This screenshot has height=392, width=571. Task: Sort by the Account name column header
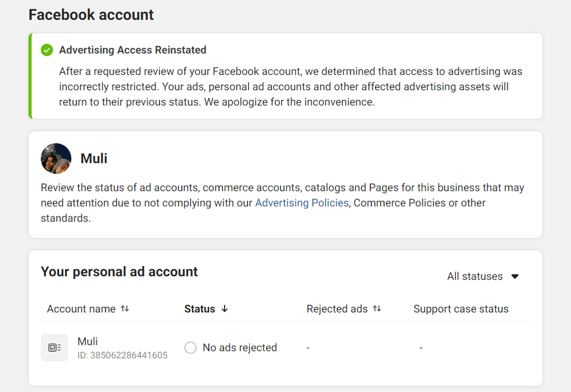point(82,309)
